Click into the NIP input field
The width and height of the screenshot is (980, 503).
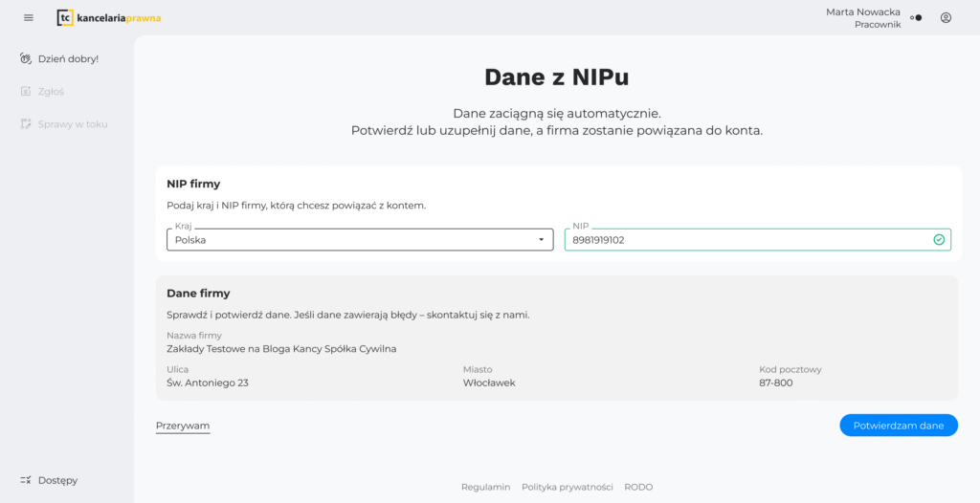point(746,240)
